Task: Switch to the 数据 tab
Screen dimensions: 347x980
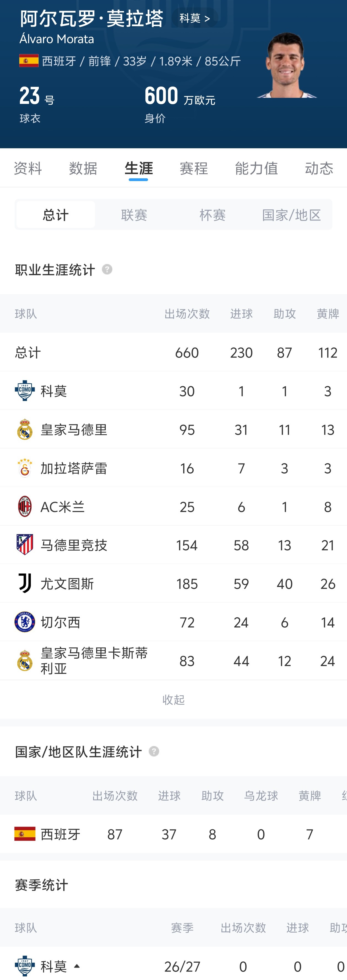Action: click(x=83, y=168)
